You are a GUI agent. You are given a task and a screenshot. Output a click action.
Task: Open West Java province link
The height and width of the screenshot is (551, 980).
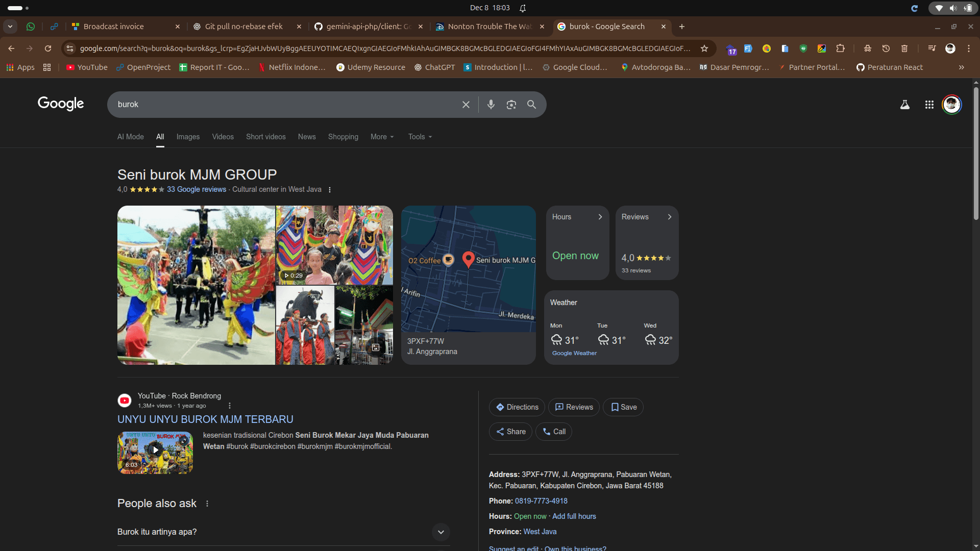[x=540, y=532]
